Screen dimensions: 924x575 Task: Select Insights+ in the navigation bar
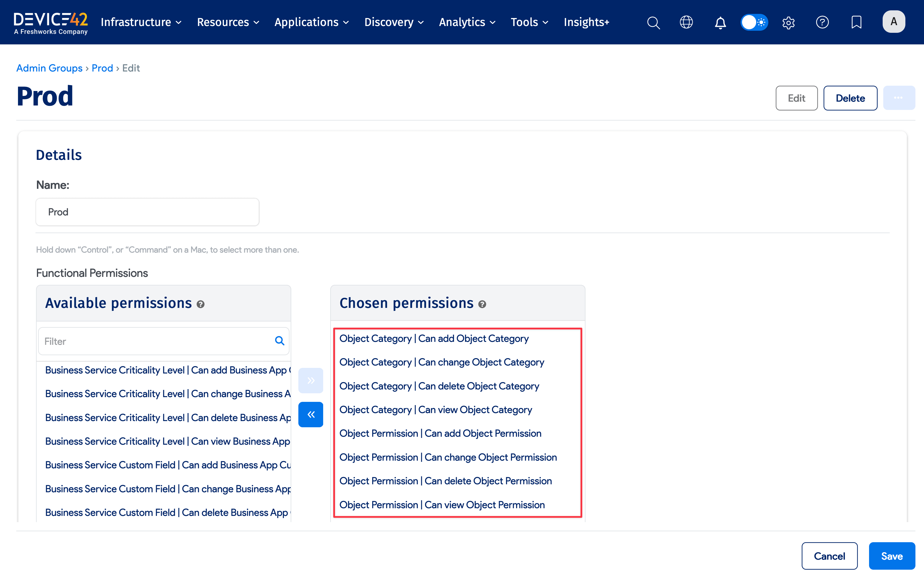[586, 22]
